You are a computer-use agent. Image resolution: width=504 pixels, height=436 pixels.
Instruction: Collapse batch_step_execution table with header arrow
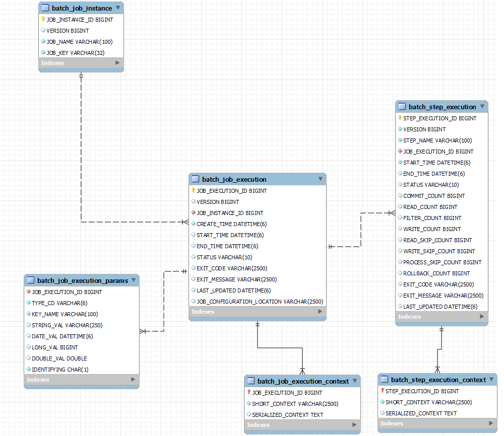482,106
